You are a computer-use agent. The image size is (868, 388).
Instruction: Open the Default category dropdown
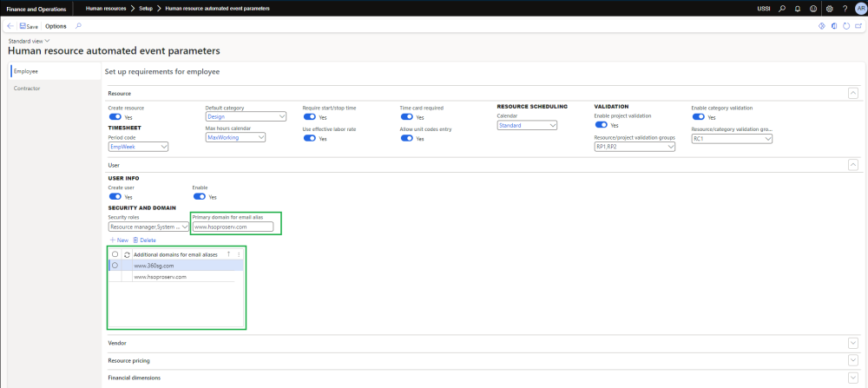click(x=246, y=117)
